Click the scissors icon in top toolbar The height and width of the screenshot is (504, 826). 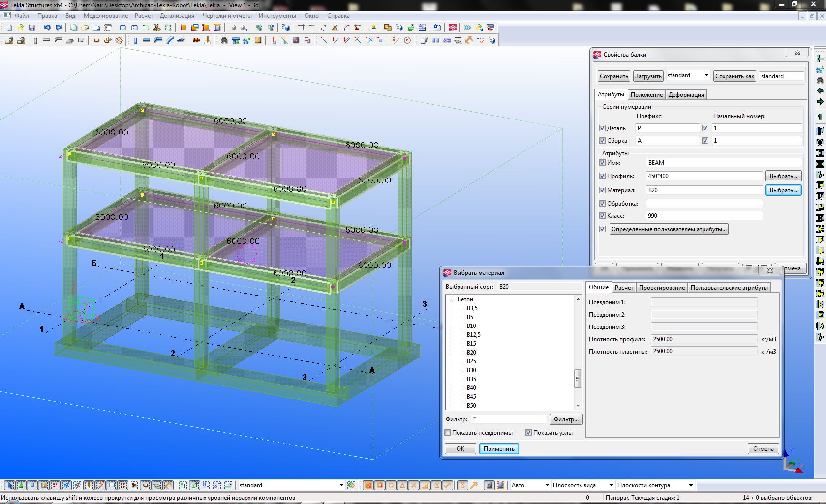(x=157, y=28)
